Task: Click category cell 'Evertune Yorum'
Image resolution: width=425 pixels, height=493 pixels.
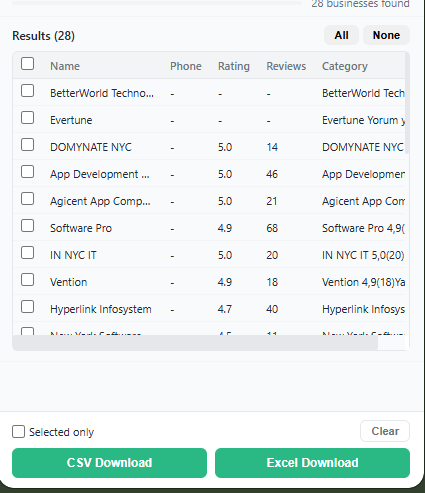Action: tap(364, 120)
